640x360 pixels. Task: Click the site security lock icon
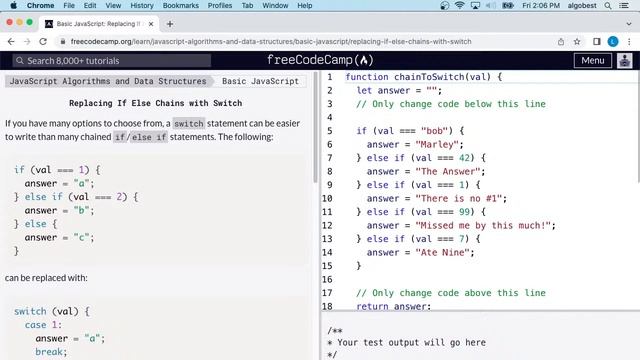pyautogui.click(x=62, y=42)
